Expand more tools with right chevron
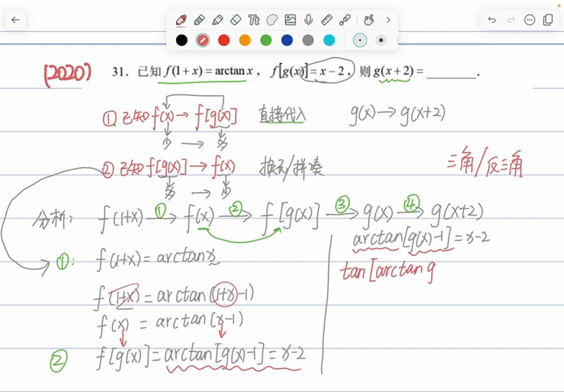This screenshot has height=392, width=564. [x=388, y=20]
